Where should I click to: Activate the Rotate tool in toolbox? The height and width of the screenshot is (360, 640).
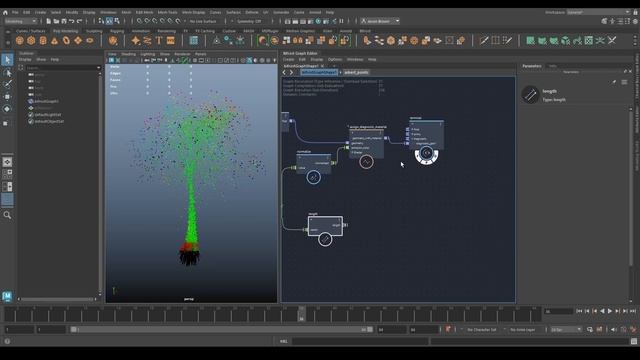[7, 109]
